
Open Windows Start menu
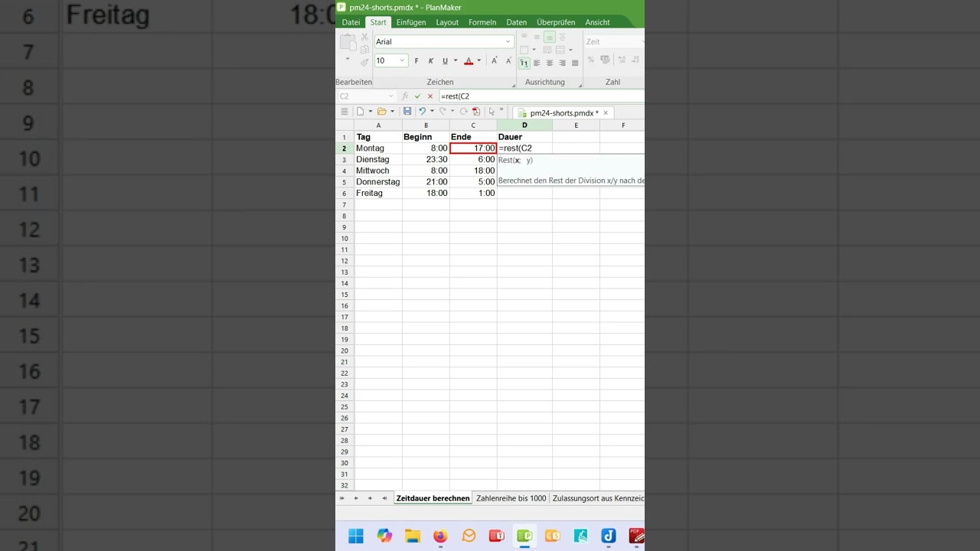(x=356, y=536)
